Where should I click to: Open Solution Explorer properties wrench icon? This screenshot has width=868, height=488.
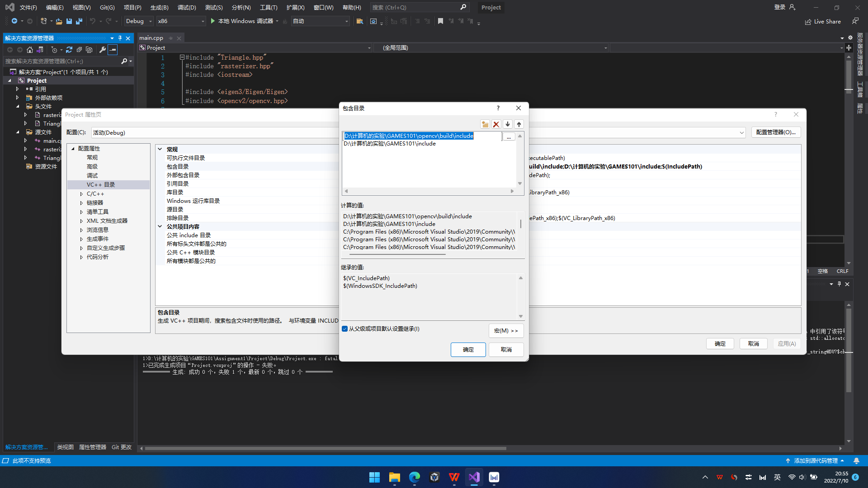coord(103,50)
